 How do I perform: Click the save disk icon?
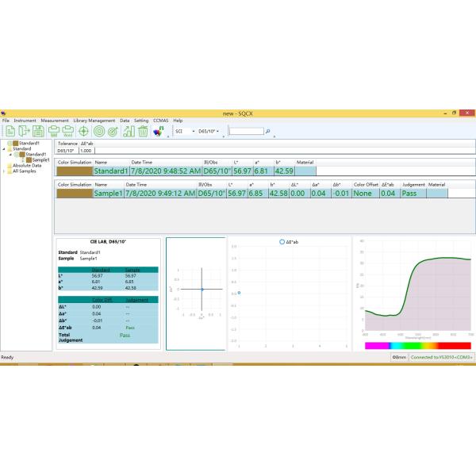coord(39,131)
